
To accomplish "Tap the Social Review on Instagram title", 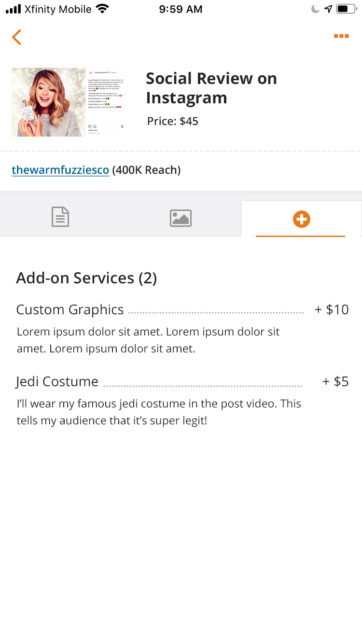I will click(x=211, y=88).
